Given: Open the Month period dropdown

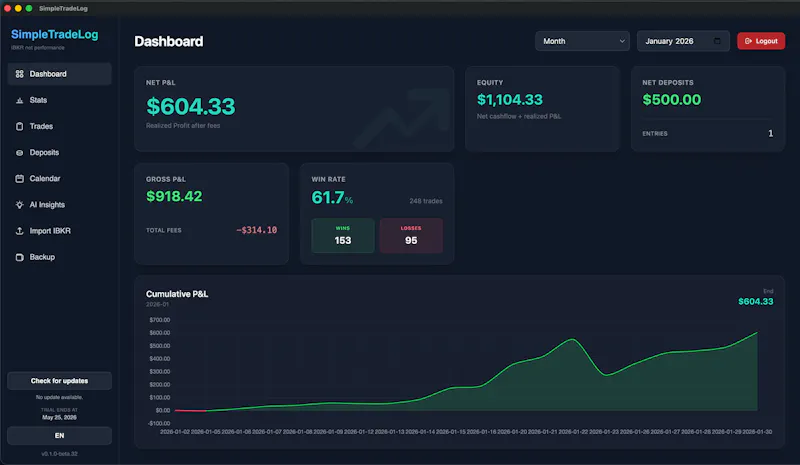Looking at the screenshot, I should (582, 41).
